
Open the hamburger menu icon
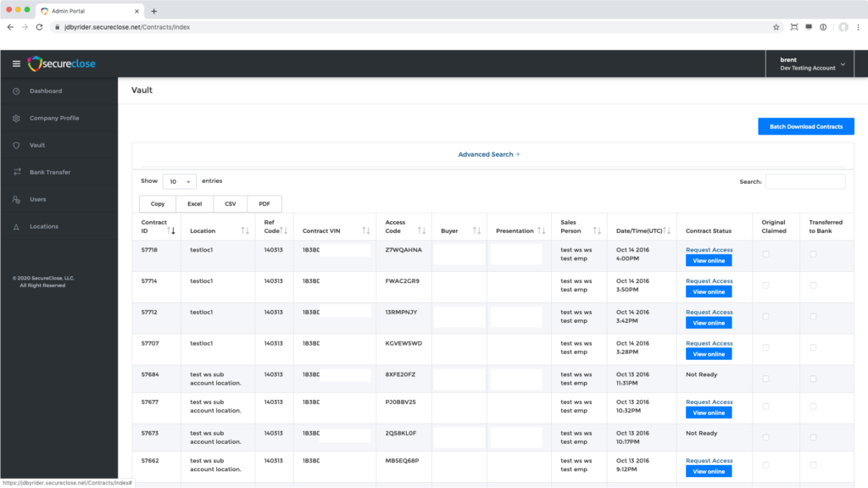(16, 64)
